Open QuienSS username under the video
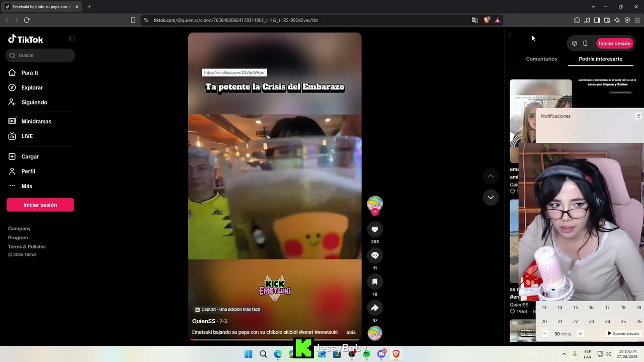The width and height of the screenshot is (644, 362). click(x=204, y=321)
